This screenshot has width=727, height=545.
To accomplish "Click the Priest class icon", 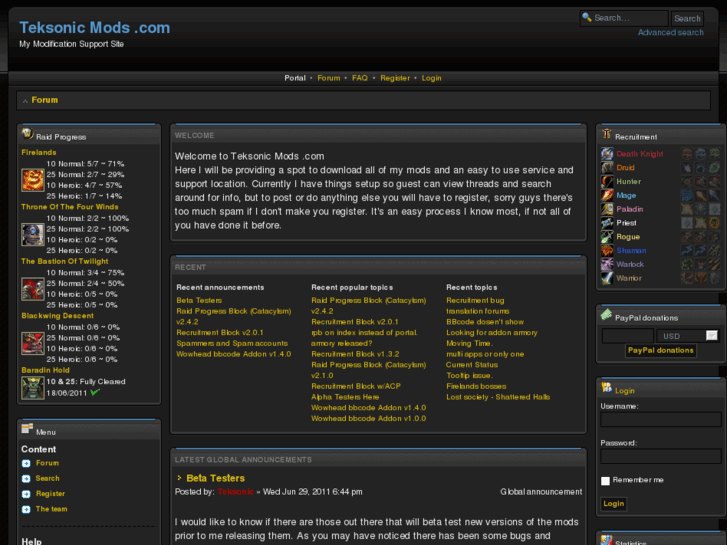I will [x=607, y=223].
